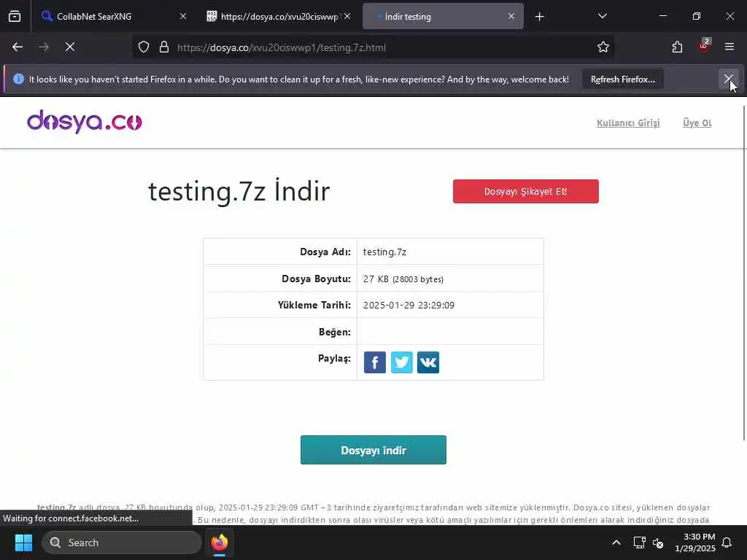
Task: Click the file name value testing.7z
Action: 384,252
